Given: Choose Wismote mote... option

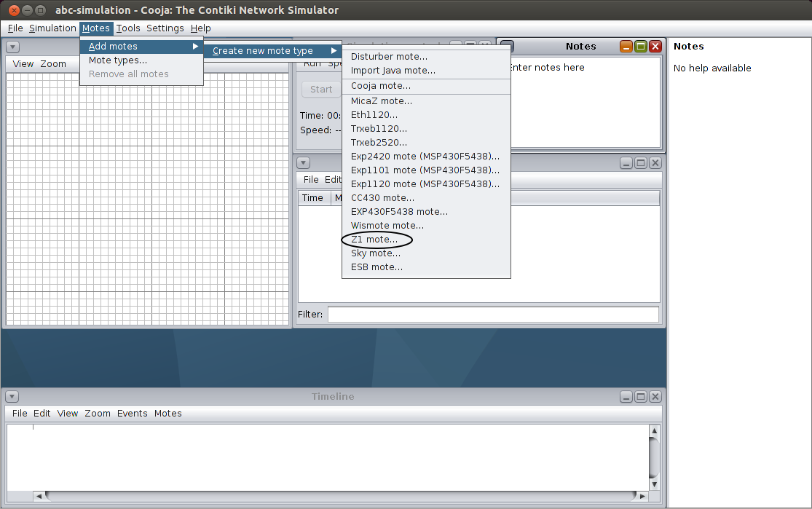Looking at the screenshot, I should coord(426,225).
